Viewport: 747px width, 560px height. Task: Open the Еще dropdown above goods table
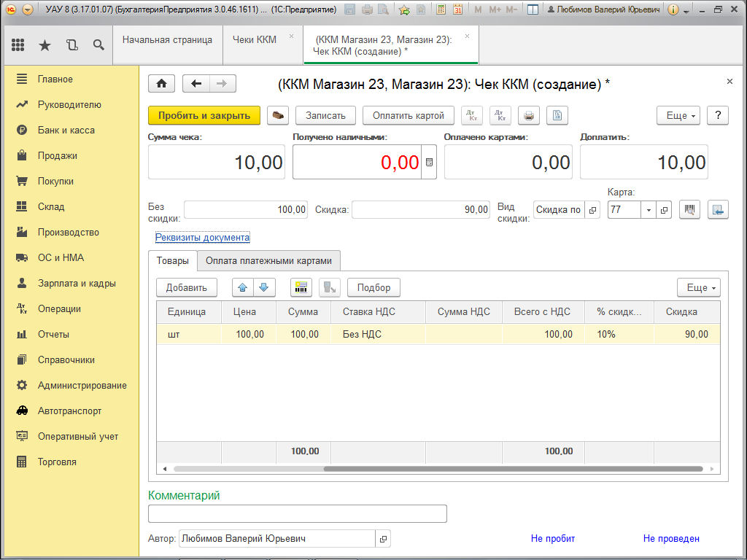(698, 287)
